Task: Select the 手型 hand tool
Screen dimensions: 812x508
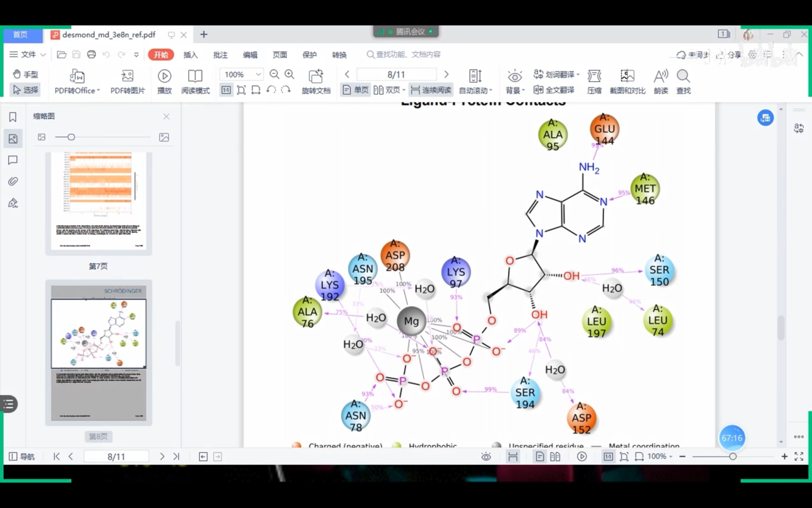Action: 25,74
